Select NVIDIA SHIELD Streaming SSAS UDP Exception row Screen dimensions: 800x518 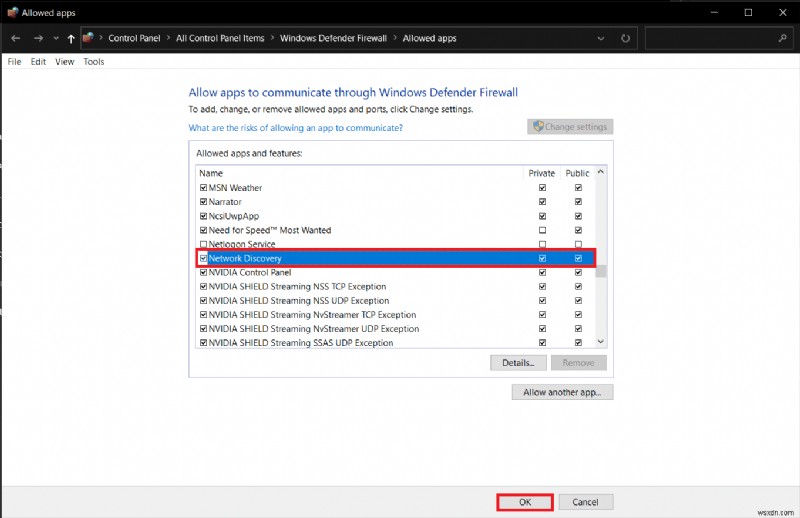click(x=395, y=342)
